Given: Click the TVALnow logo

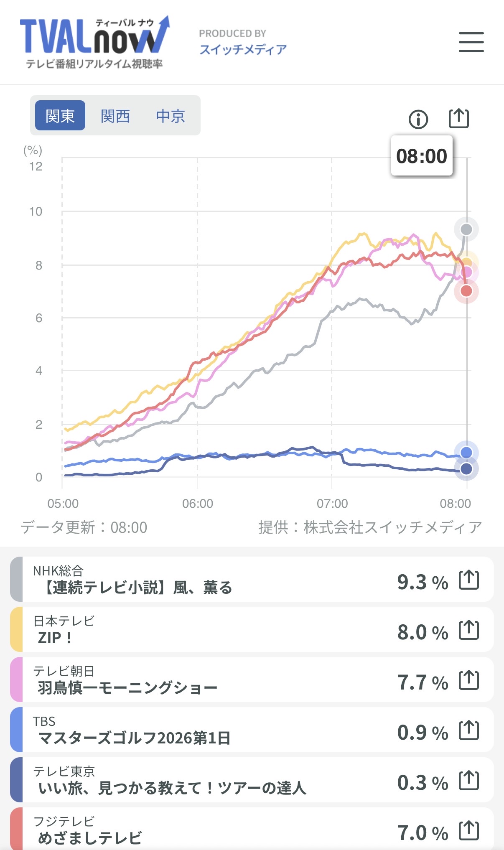Looking at the screenshot, I should coord(94,43).
